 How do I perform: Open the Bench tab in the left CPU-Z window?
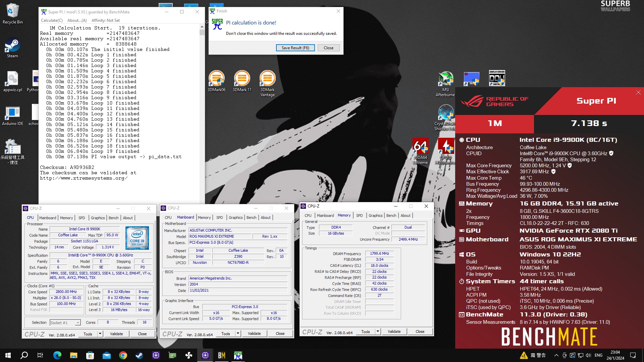pos(113,218)
